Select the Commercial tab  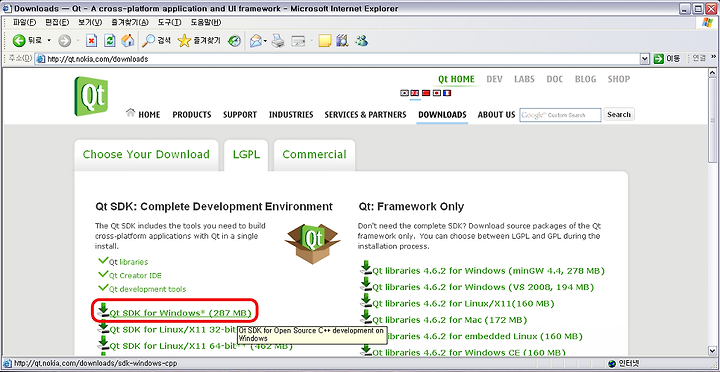[315, 155]
